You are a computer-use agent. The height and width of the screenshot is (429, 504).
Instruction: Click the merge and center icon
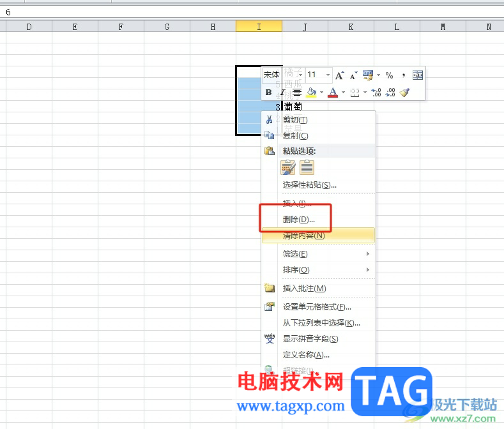[x=418, y=75]
